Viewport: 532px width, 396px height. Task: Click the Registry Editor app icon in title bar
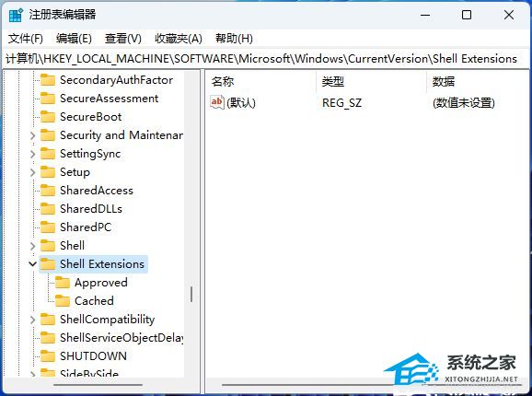(16, 15)
